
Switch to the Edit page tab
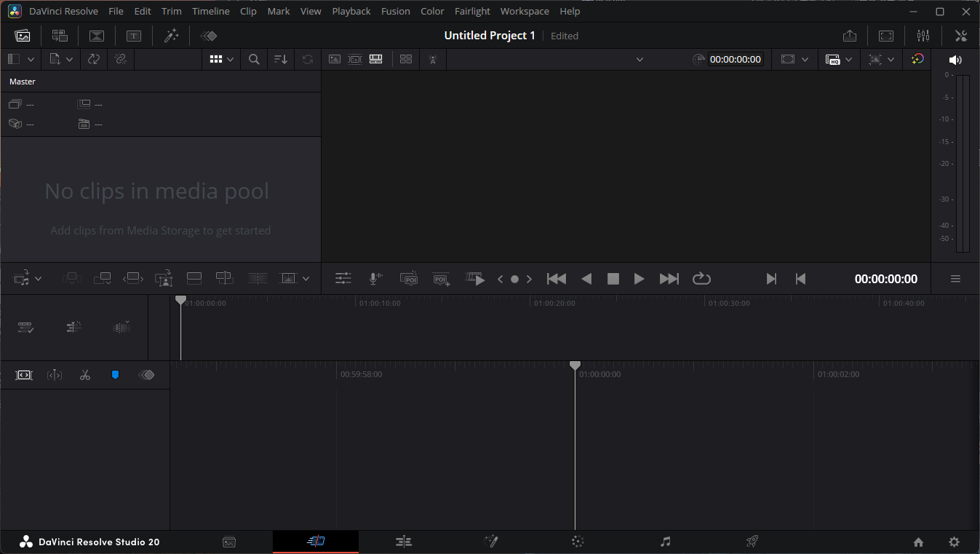[404, 542]
